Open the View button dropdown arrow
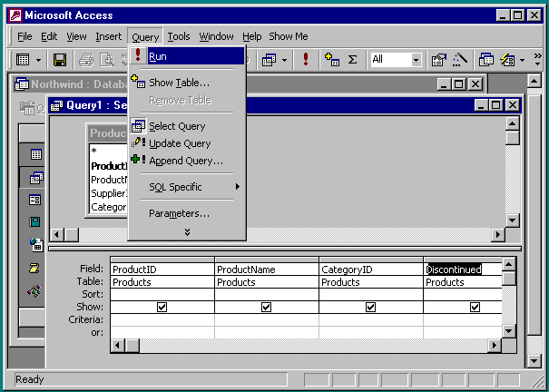This screenshot has width=549, height=392. pos(38,60)
